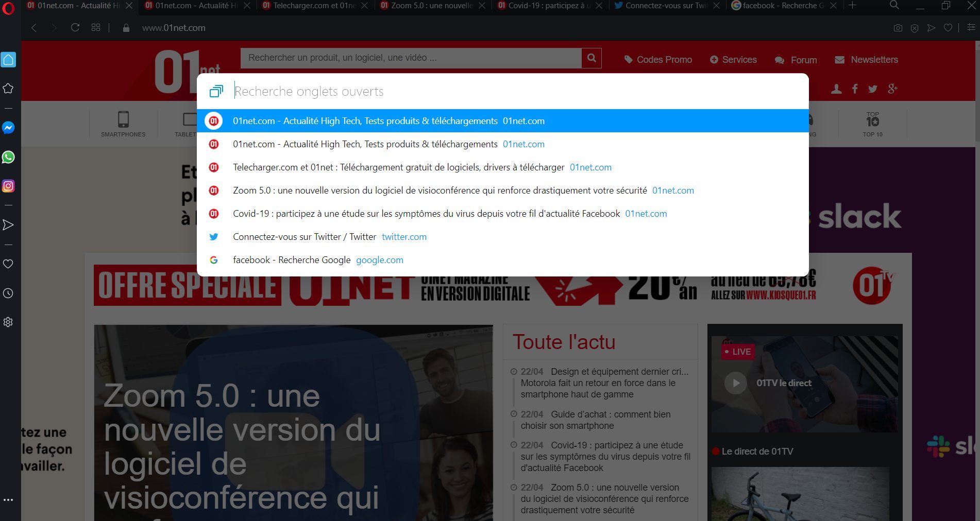Open the Speed Dial start page grid
The image size is (980, 521).
(x=96, y=28)
